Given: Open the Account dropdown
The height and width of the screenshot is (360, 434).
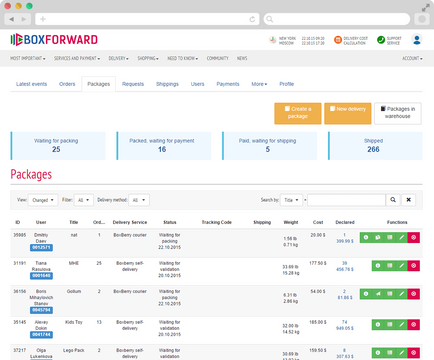Looking at the screenshot, I should [x=412, y=58].
